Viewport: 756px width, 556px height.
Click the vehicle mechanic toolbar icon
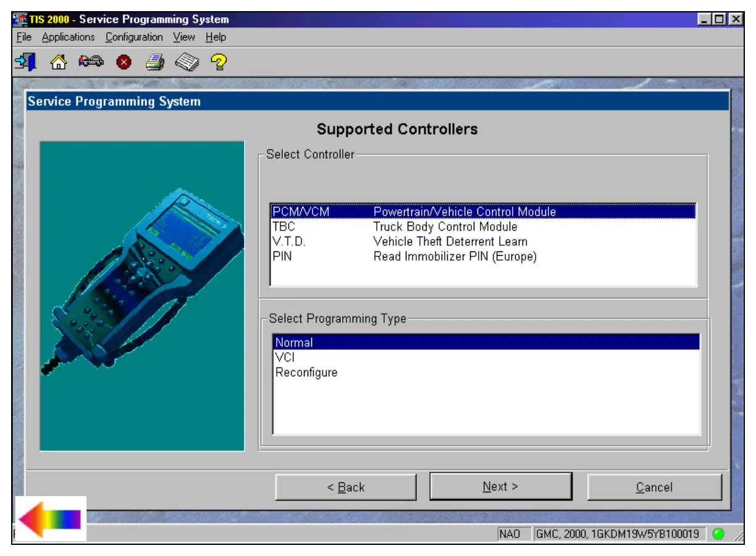click(x=90, y=62)
